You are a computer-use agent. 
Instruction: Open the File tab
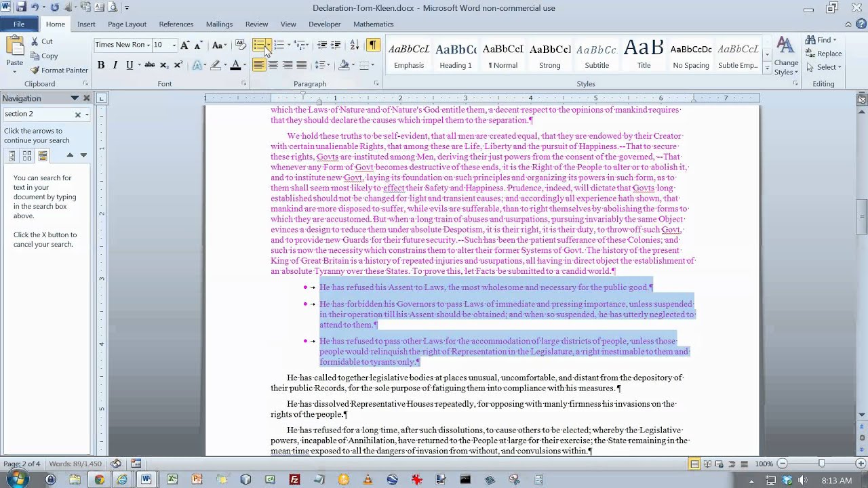click(19, 24)
